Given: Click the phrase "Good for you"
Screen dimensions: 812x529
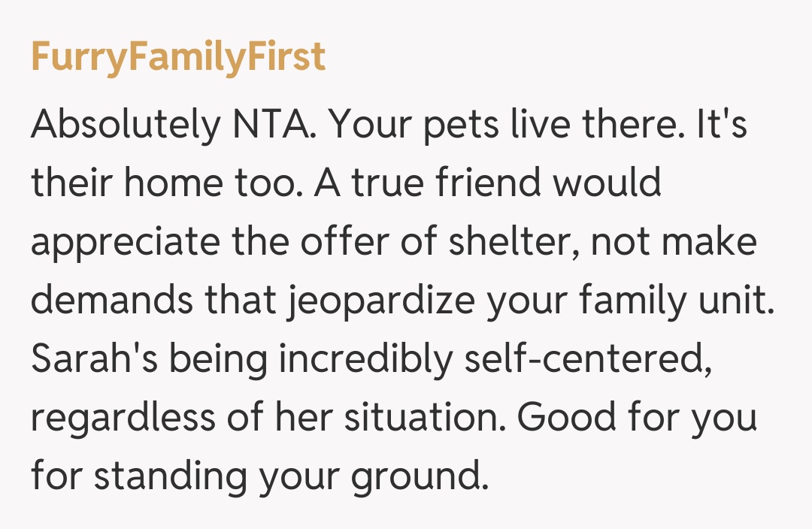Looking at the screenshot, I should [638, 418].
